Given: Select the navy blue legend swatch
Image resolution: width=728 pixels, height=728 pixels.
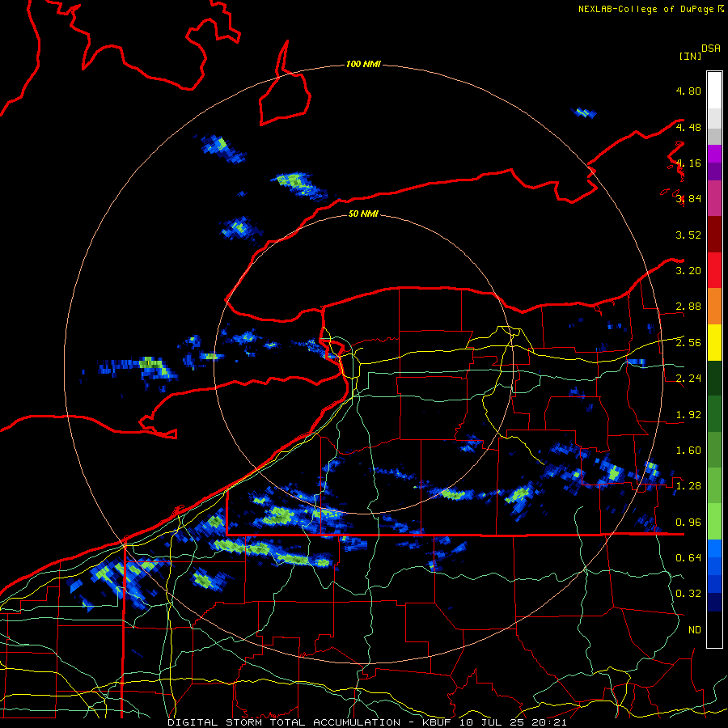Looking at the screenshot, I should 714,602.
